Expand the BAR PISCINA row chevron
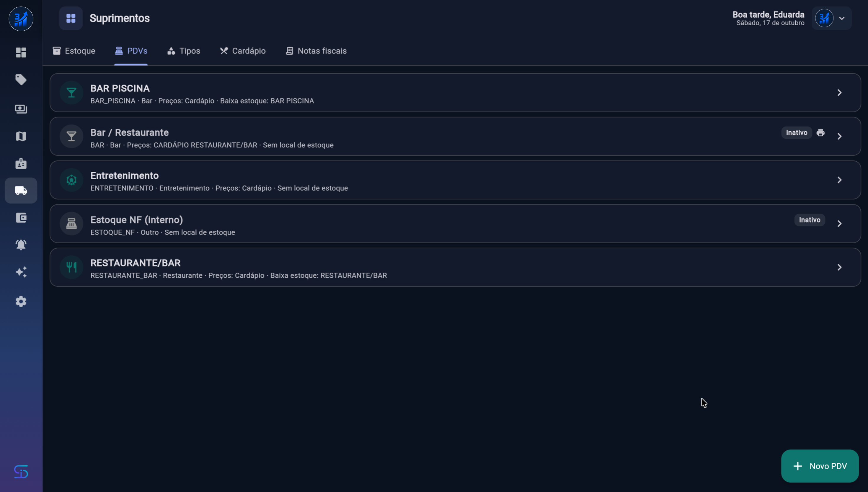 [x=840, y=93]
